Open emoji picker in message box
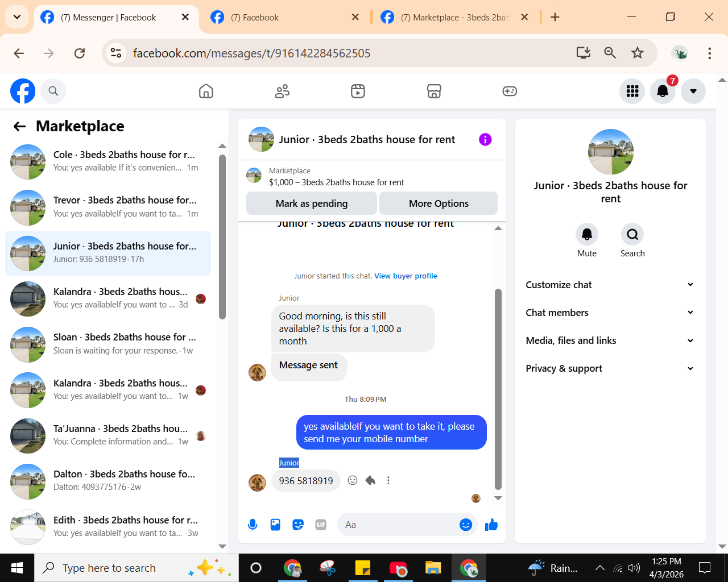 point(466,525)
